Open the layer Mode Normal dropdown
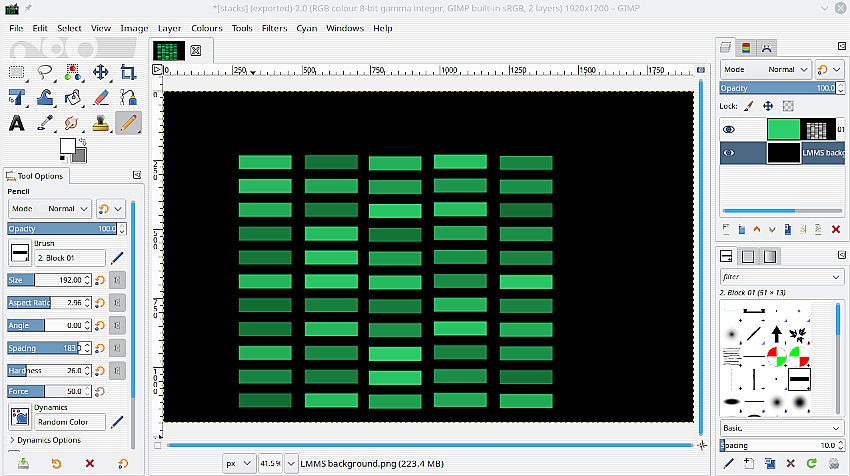850x476 pixels. point(765,69)
